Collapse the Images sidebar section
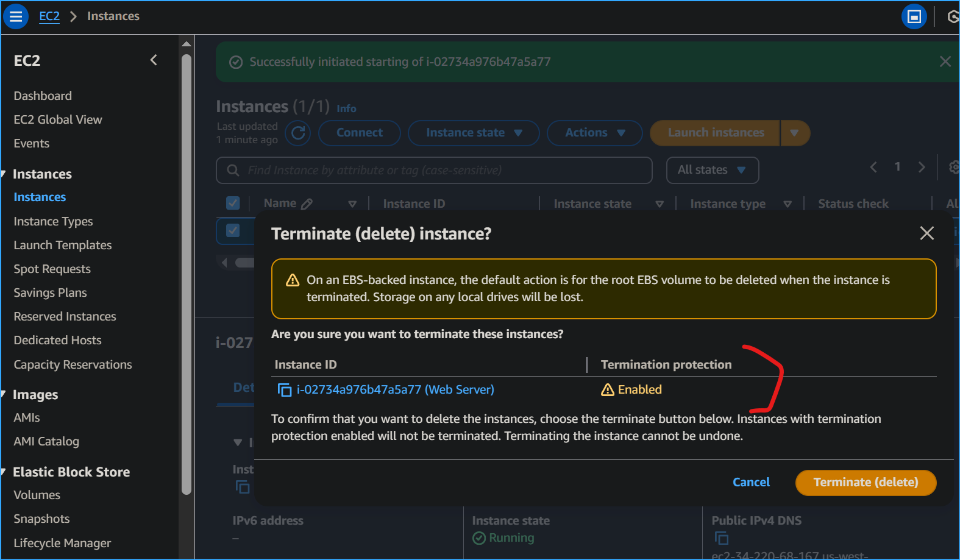This screenshot has height=560, width=960. 4,395
